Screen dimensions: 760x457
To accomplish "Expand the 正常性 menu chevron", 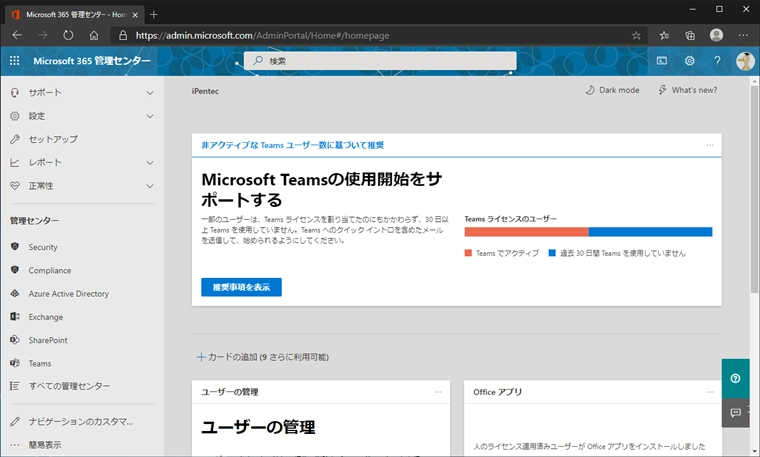I will point(150,186).
